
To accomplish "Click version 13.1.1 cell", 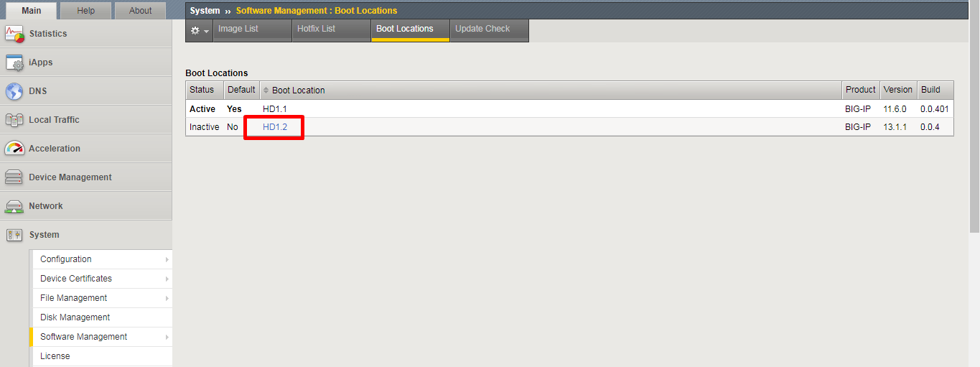I will pyautogui.click(x=895, y=127).
